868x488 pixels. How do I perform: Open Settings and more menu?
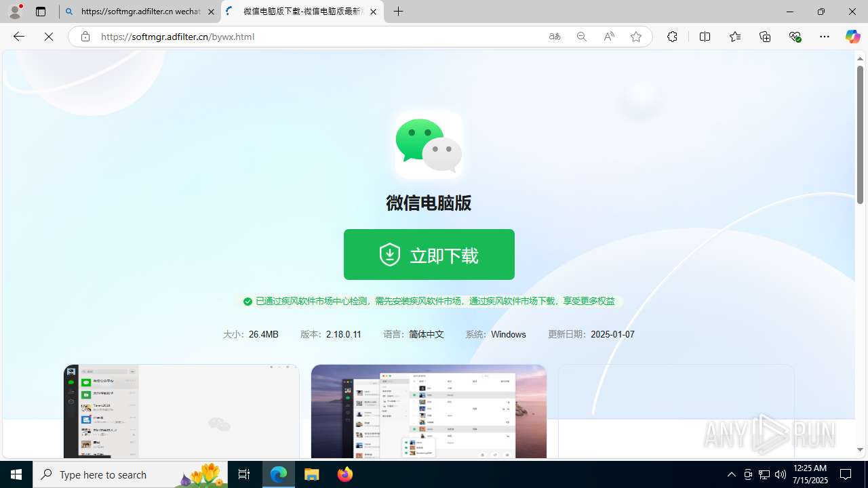(x=825, y=37)
